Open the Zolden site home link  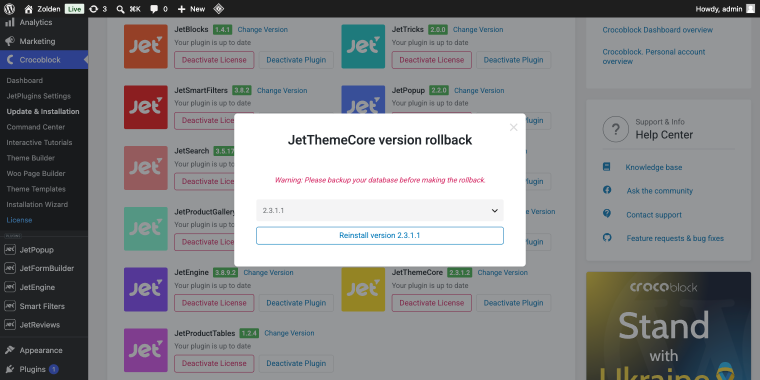tap(43, 9)
